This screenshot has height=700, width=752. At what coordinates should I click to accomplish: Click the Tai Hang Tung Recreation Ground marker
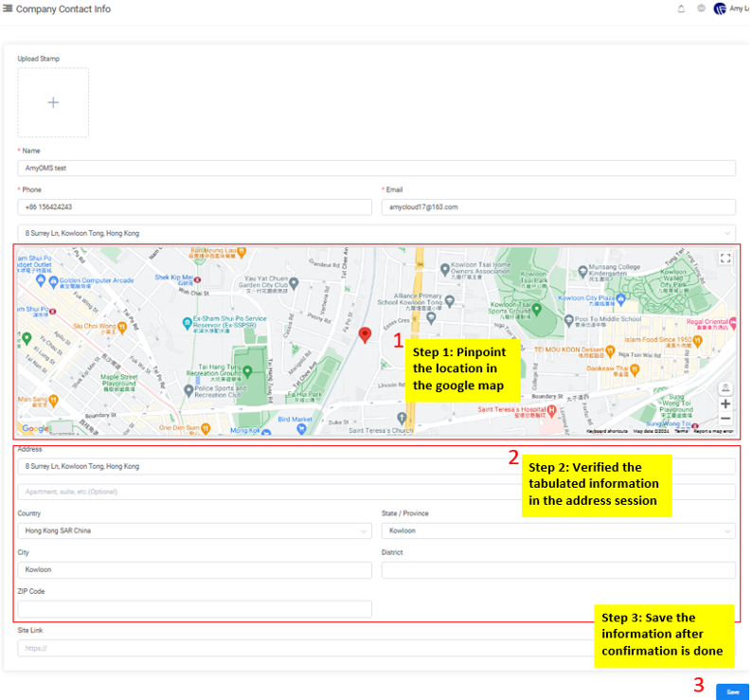point(247,371)
